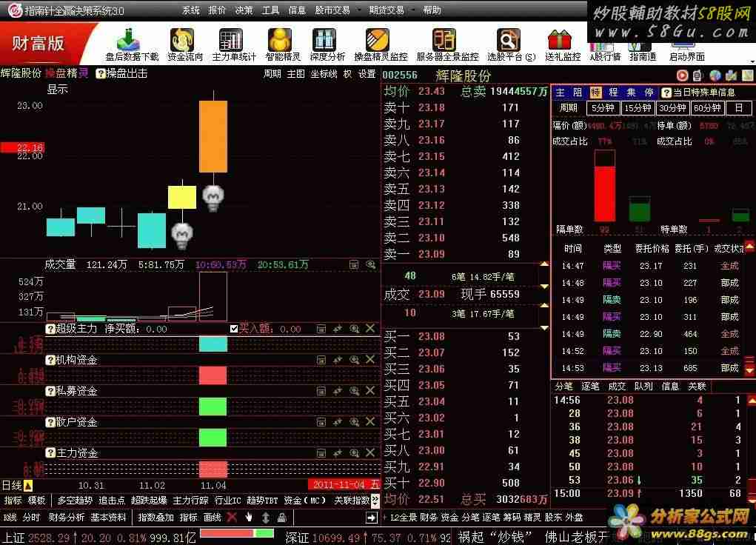Click the 指数叠加 button
This screenshot has width=756, height=545.
(155, 518)
